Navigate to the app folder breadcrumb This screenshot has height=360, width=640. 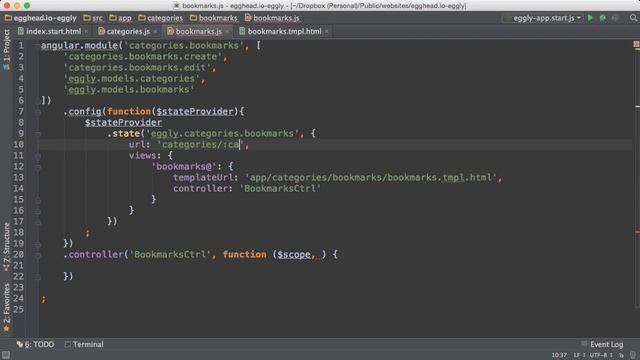coord(121,18)
